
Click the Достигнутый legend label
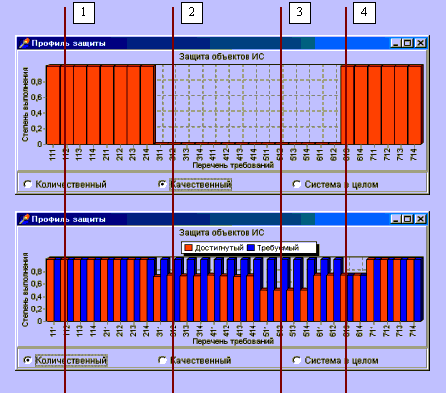tap(219, 248)
